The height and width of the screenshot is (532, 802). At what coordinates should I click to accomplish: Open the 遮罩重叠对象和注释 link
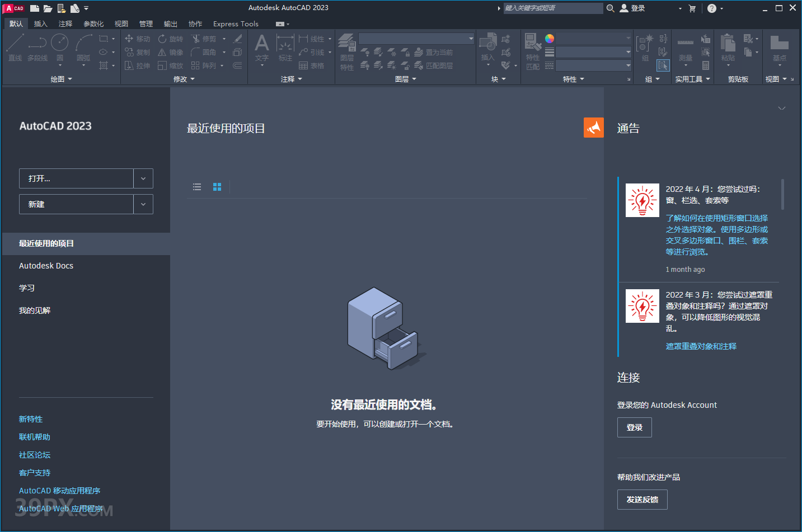point(701,346)
